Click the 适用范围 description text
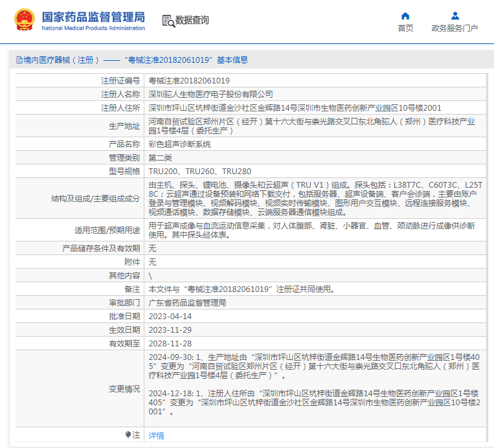The image size is (494, 448). 312,230
